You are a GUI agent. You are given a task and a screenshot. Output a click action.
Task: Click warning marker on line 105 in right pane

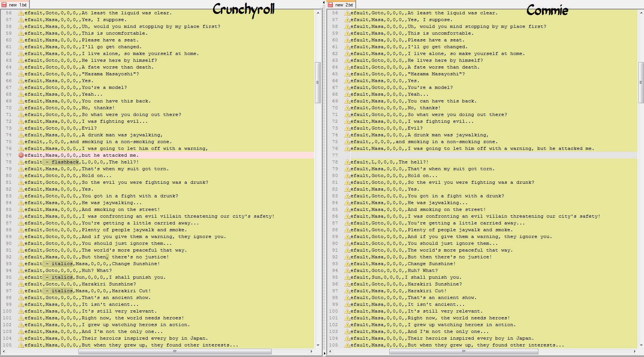[347, 345]
